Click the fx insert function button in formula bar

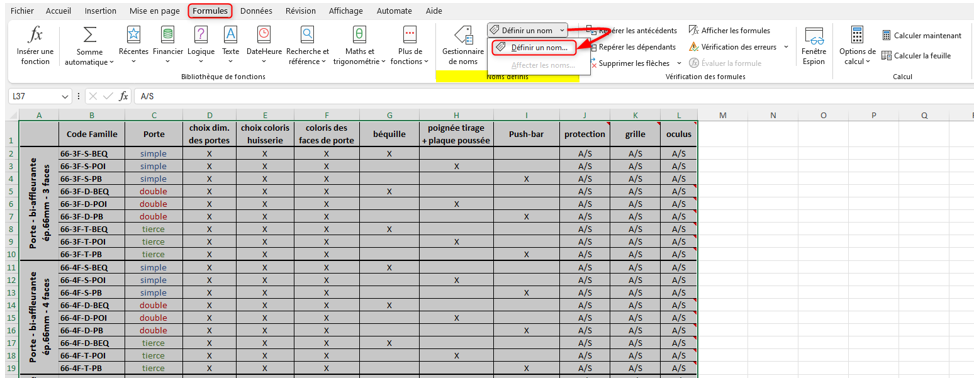coord(124,96)
